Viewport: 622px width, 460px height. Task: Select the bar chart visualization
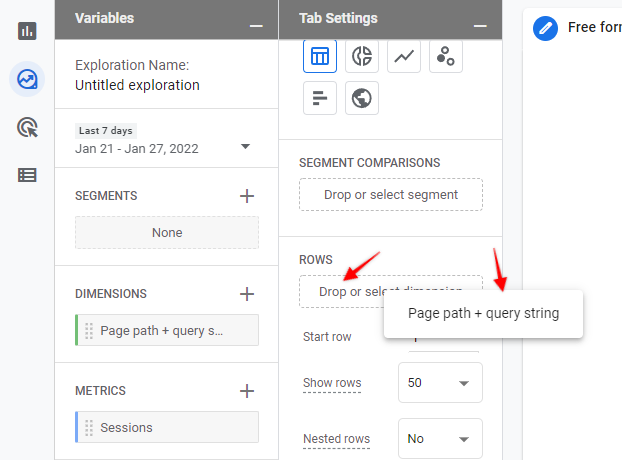[x=320, y=98]
